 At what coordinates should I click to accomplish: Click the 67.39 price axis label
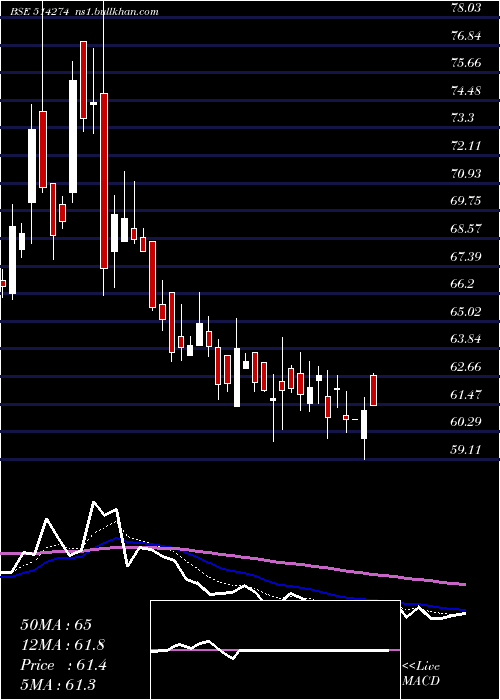point(466,257)
